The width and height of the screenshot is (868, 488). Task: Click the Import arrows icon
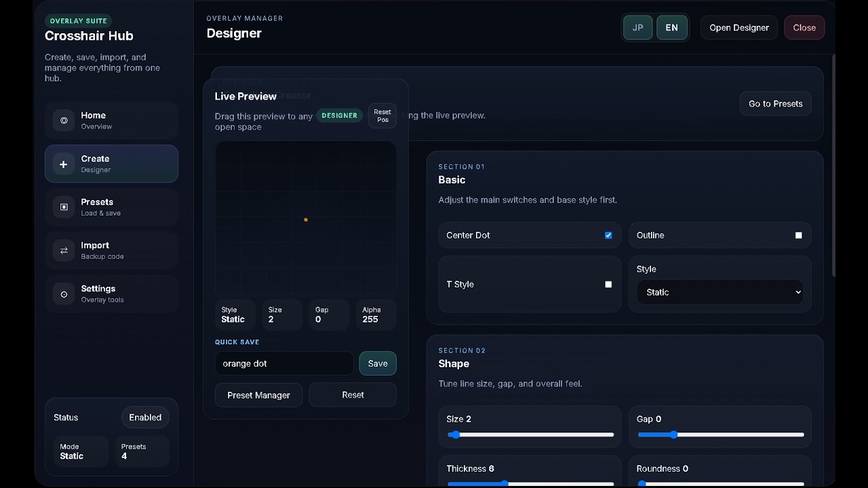click(64, 251)
